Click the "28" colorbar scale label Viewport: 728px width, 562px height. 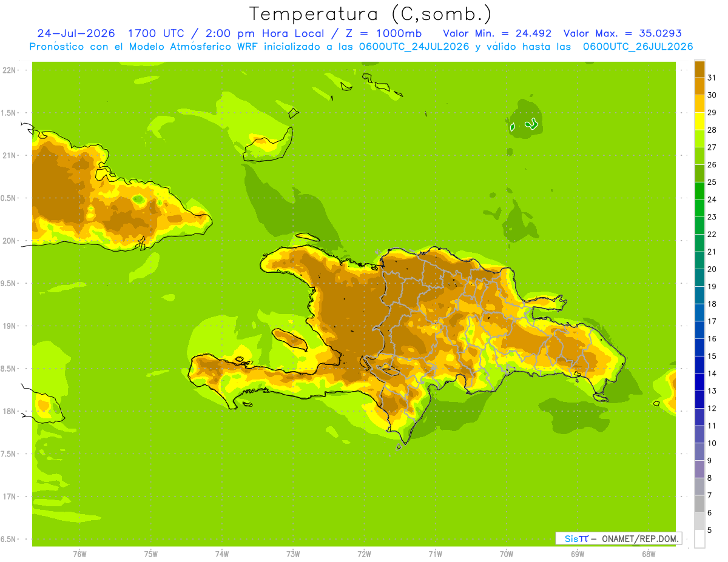coord(712,130)
